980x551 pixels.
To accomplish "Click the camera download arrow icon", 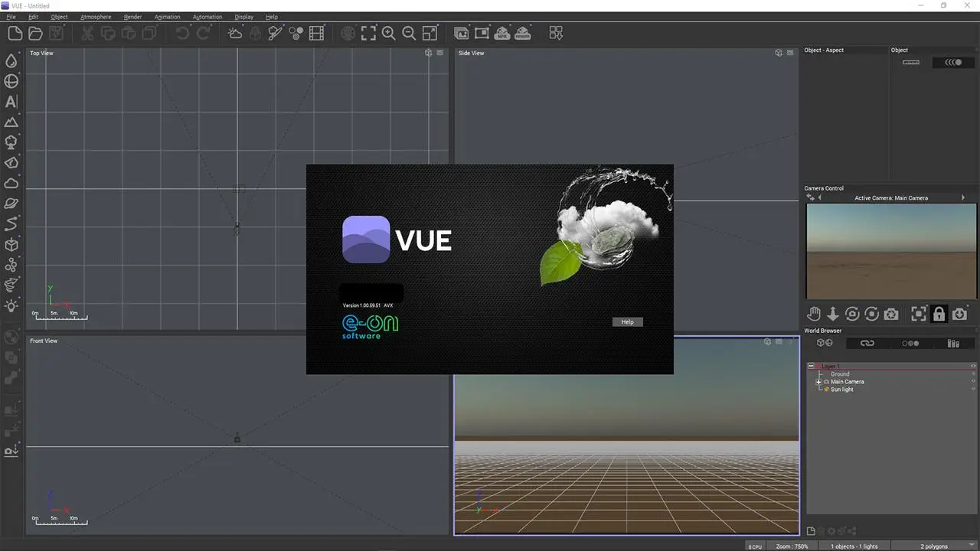I will coord(960,314).
